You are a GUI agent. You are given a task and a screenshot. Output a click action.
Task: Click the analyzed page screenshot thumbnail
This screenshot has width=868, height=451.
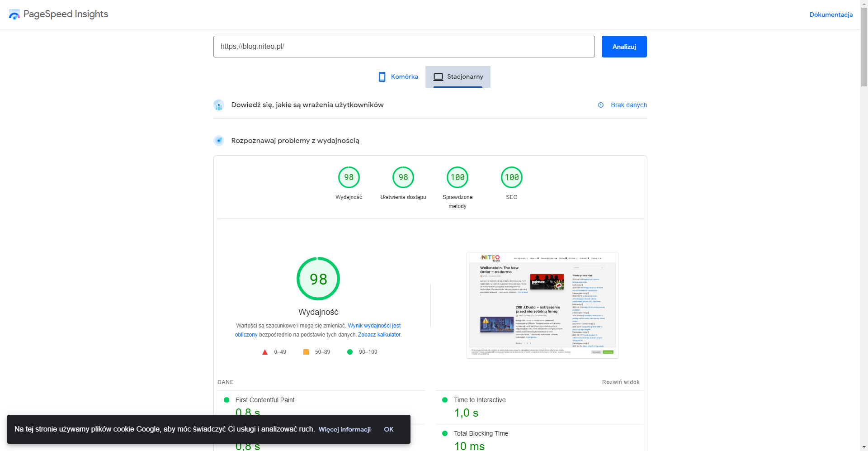click(542, 305)
